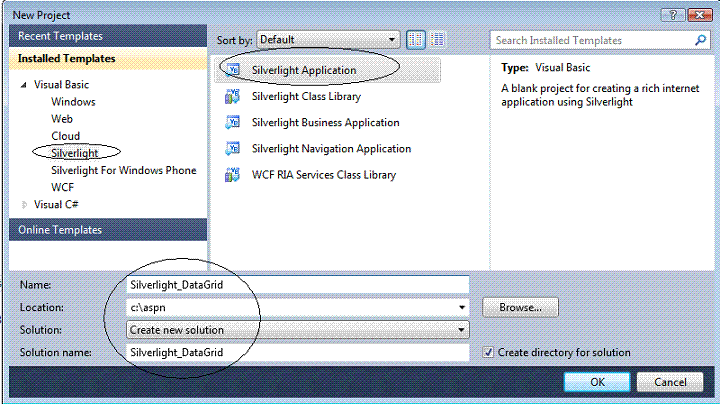Toggle Create directory for solution checkbox

[488, 353]
